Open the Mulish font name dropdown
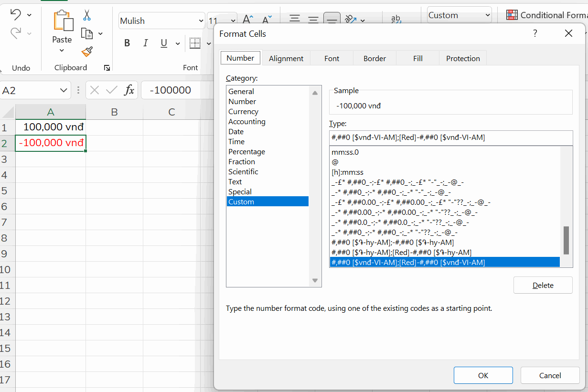588x392 pixels. pyautogui.click(x=201, y=21)
